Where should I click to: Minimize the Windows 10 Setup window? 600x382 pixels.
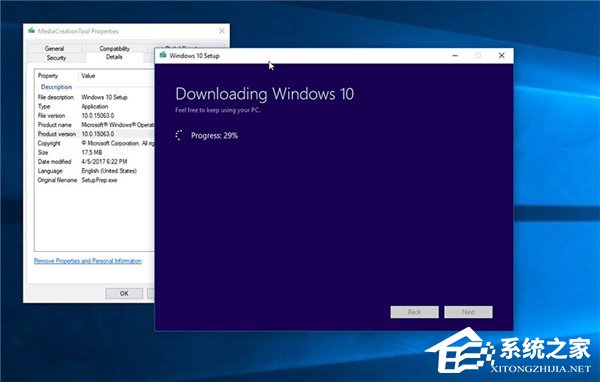[455, 56]
